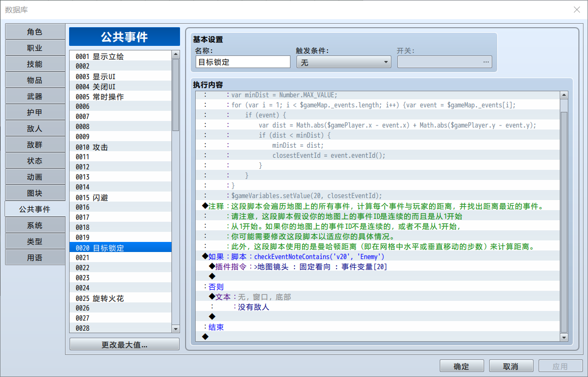Open the 触发条件 dropdown showing 无

tap(343, 62)
